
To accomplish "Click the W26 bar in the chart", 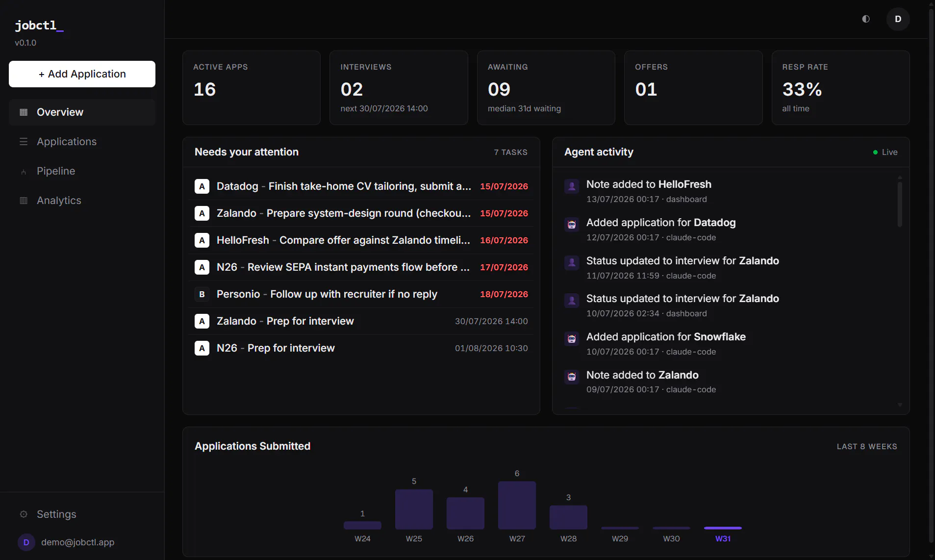I will coord(465,513).
